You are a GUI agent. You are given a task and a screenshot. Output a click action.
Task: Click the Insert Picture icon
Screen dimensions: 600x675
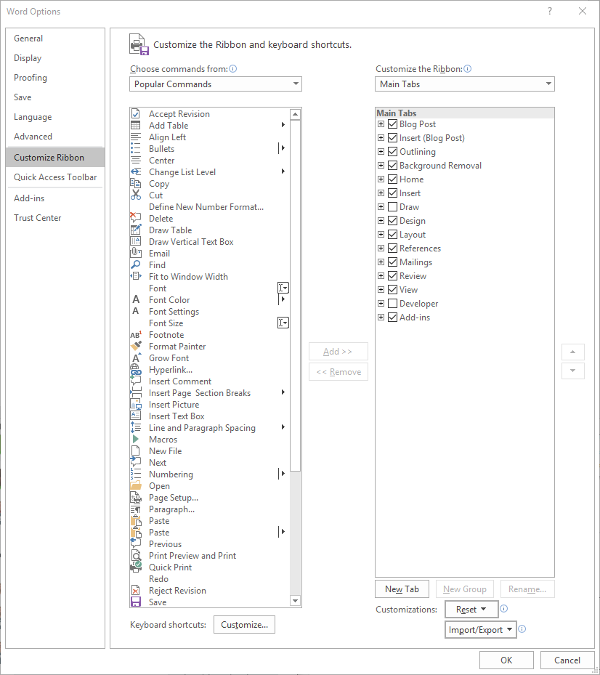click(136, 404)
